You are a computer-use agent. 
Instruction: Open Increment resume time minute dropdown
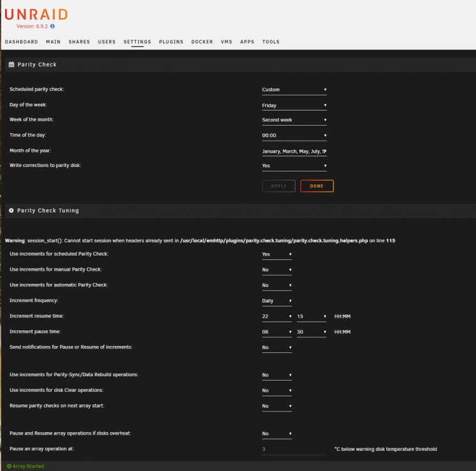point(311,317)
